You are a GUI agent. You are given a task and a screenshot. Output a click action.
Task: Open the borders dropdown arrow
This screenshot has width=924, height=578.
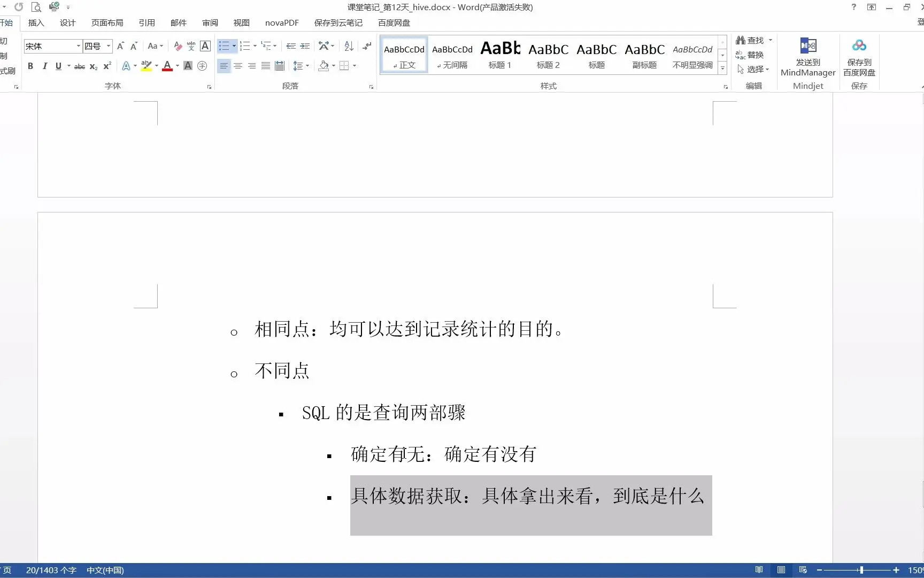pos(355,66)
